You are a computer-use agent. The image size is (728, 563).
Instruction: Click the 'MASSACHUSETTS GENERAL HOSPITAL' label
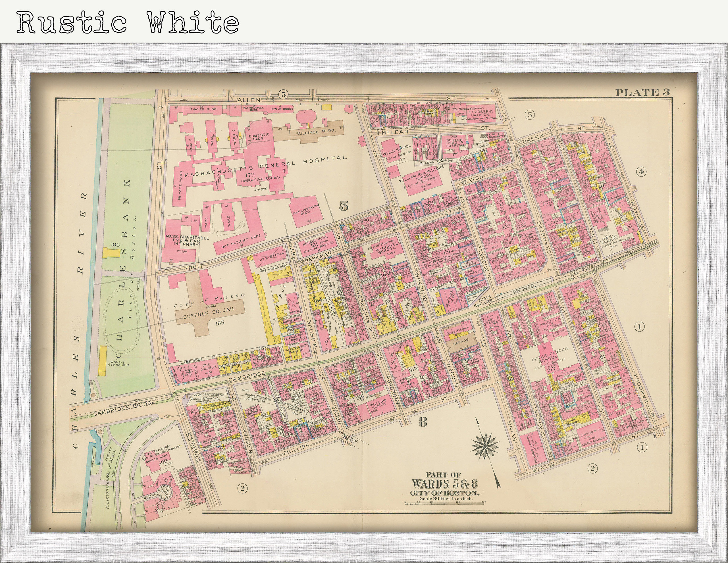[266, 166]
